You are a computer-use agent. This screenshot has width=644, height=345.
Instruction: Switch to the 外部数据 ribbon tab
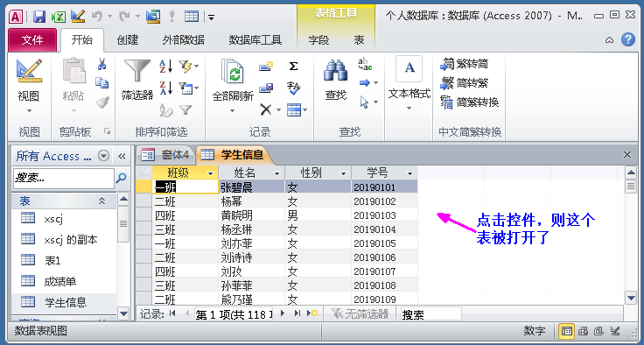click(x=184, y=40)
